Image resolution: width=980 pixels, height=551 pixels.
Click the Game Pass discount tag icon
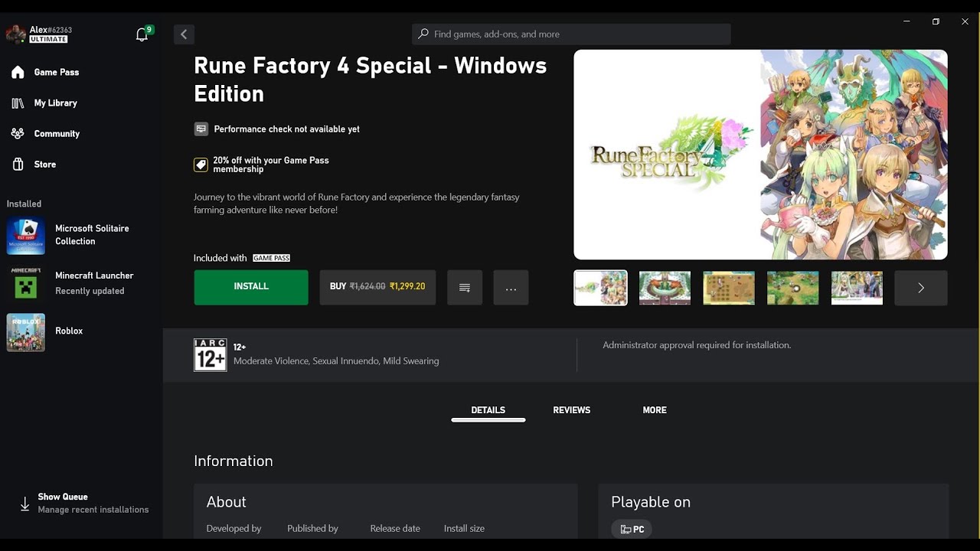click(x=201, y=165)
